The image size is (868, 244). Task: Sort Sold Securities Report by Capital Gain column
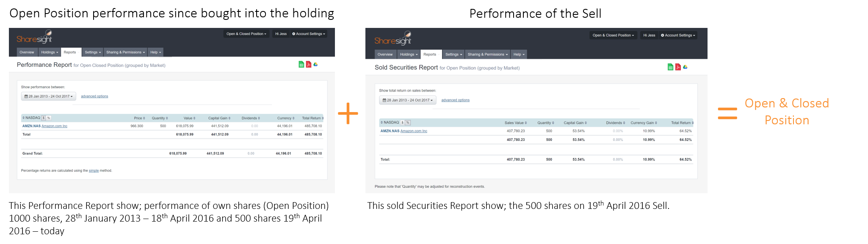575,123
